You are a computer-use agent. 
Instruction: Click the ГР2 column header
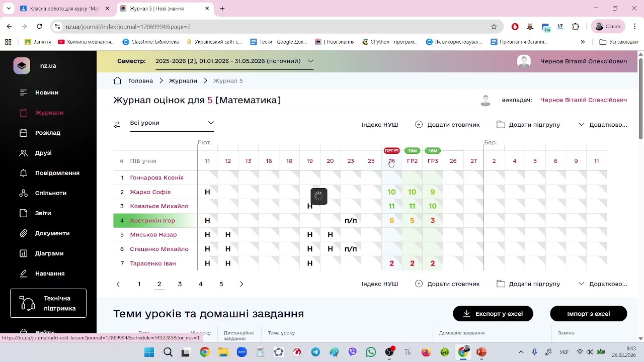point(412,161)
